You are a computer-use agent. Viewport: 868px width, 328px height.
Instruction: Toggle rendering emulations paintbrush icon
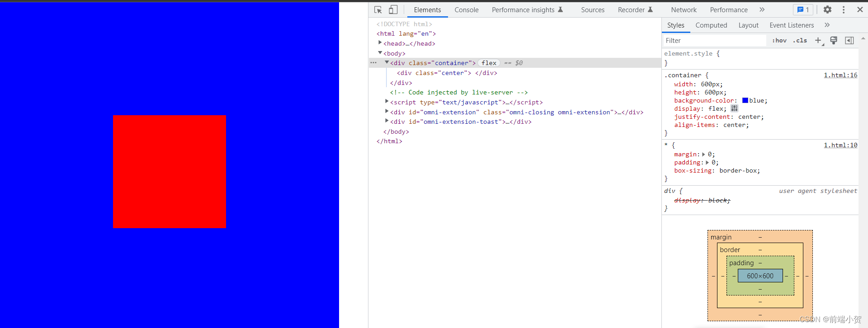click(x=834, y=41)
